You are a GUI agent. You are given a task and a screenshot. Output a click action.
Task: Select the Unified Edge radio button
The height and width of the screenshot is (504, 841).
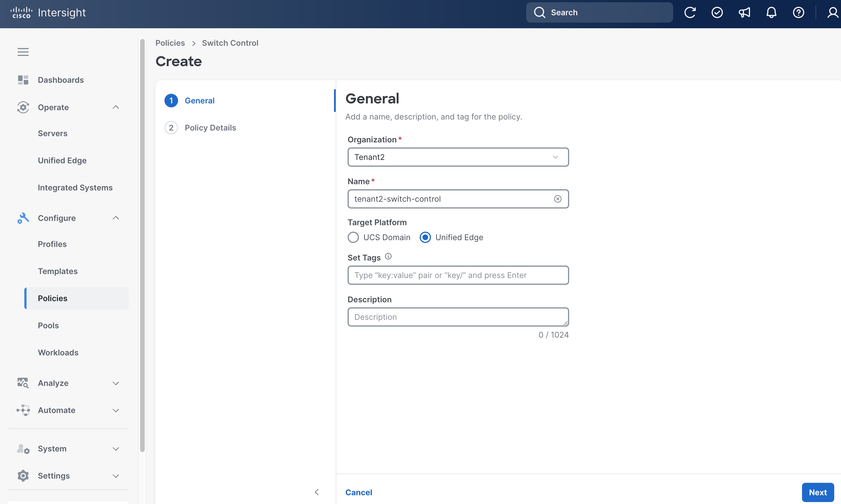[425, 237]
